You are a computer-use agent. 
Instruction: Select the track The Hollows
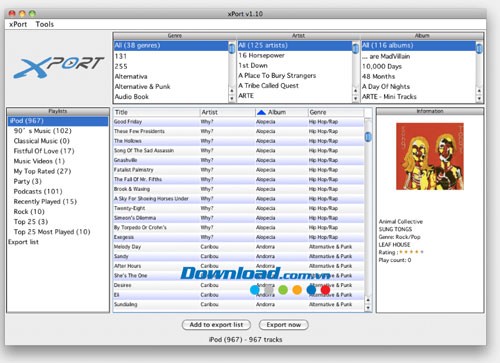click(239, 141)
